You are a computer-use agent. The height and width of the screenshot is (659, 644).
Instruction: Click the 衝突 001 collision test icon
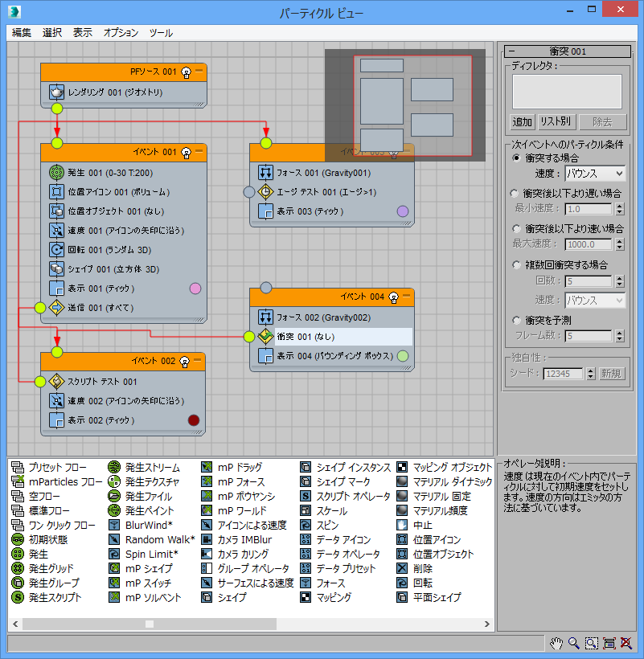[x=265, y=336]
